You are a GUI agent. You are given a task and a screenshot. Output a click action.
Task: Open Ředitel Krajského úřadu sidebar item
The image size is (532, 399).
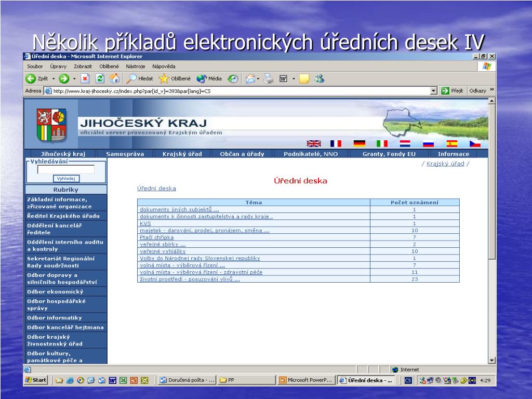[x=66, y=216]
